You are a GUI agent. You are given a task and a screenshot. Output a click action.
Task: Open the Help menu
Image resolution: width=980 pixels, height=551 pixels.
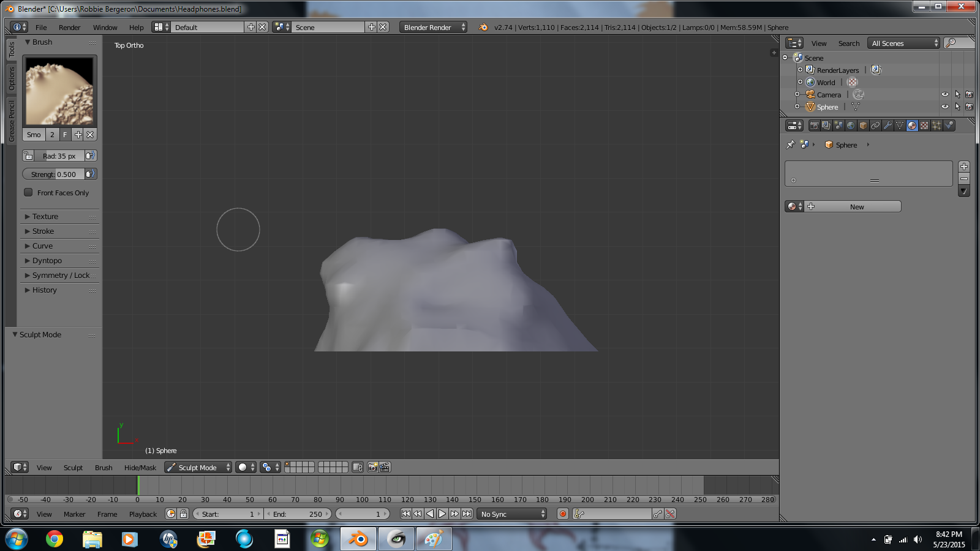click(136, 28)
